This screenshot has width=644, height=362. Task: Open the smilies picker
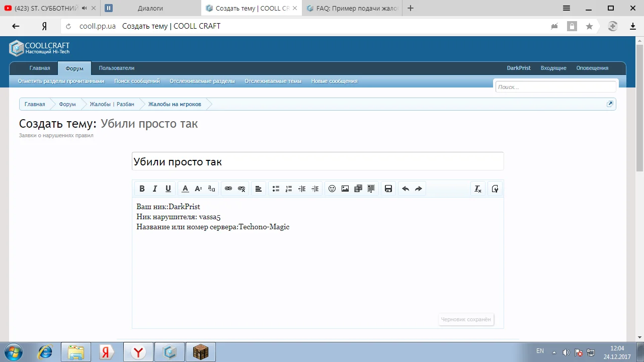click(332, 189)
